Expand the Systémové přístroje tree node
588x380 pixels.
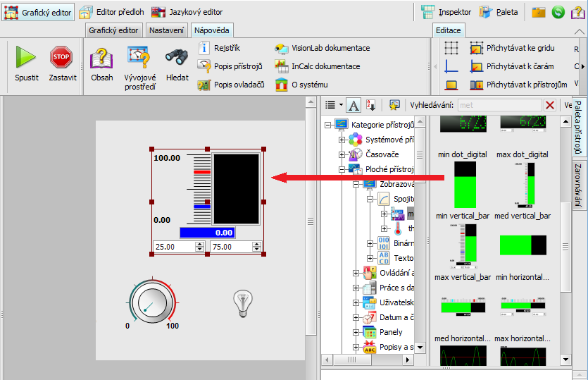pyautogui.click(x=342, y=140)
